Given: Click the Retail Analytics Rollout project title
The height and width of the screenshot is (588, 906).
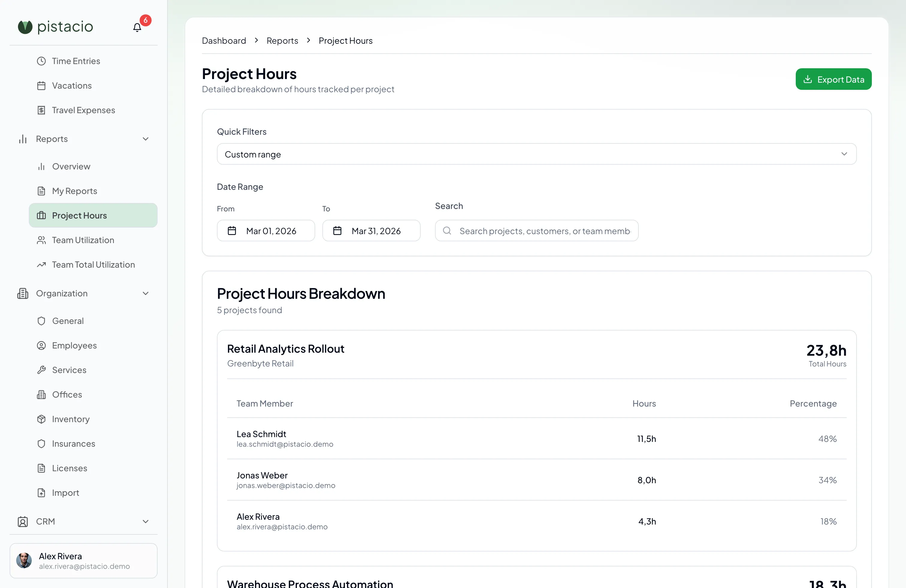Looking at the screenshot, I should pos(286,349).
